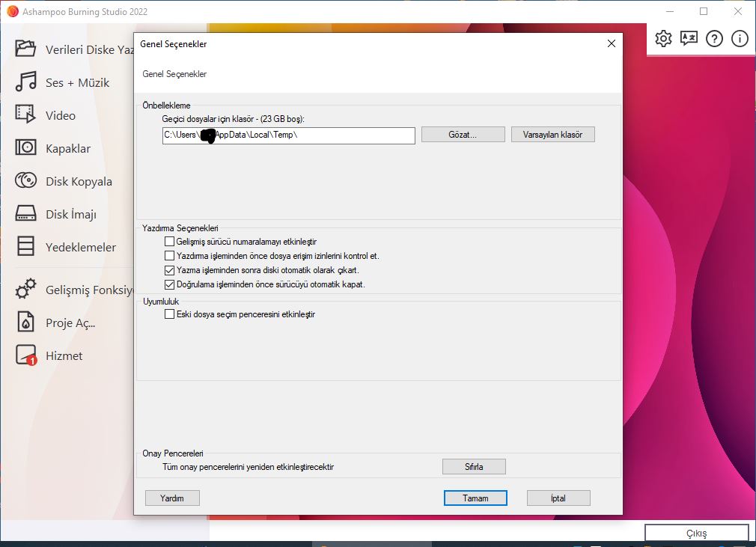The width and height of the screenshot is (756, 547).
Task: Click the language translation icon
Action: click(x=689, y=39)
